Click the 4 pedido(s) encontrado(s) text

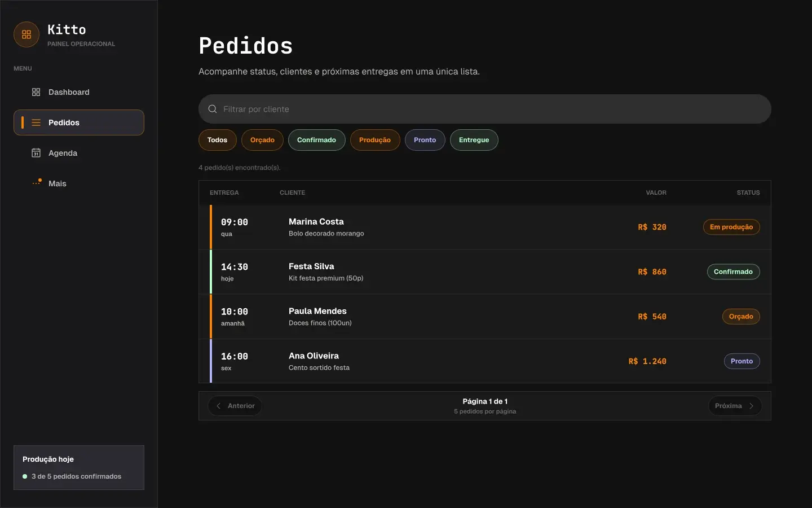[240, 168]
